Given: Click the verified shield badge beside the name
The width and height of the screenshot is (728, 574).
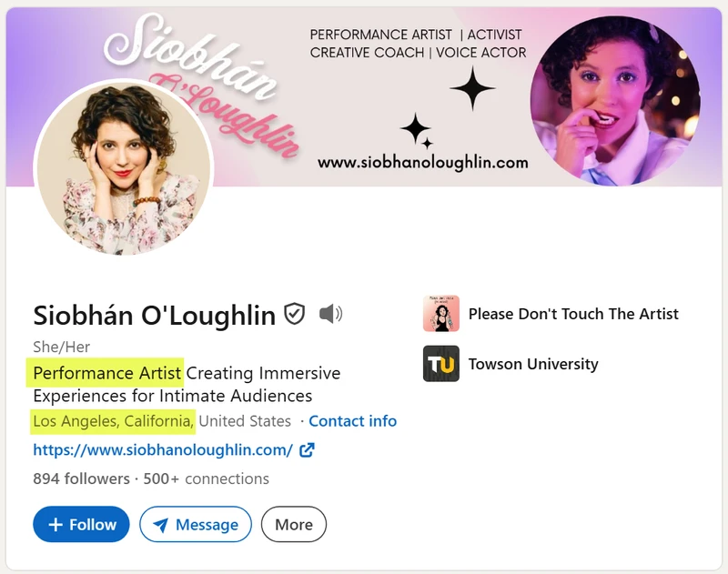Looking at the screenshot, I should (x=295, y=314).
